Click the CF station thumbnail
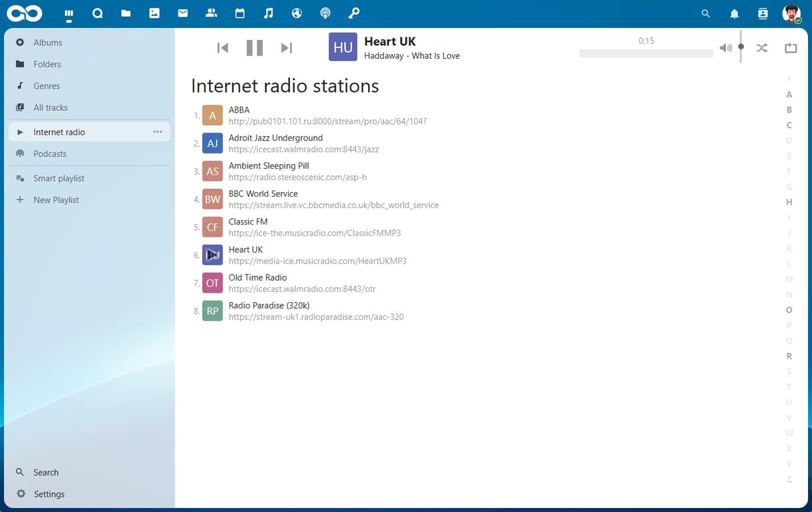812x512 pixels. 213,227
